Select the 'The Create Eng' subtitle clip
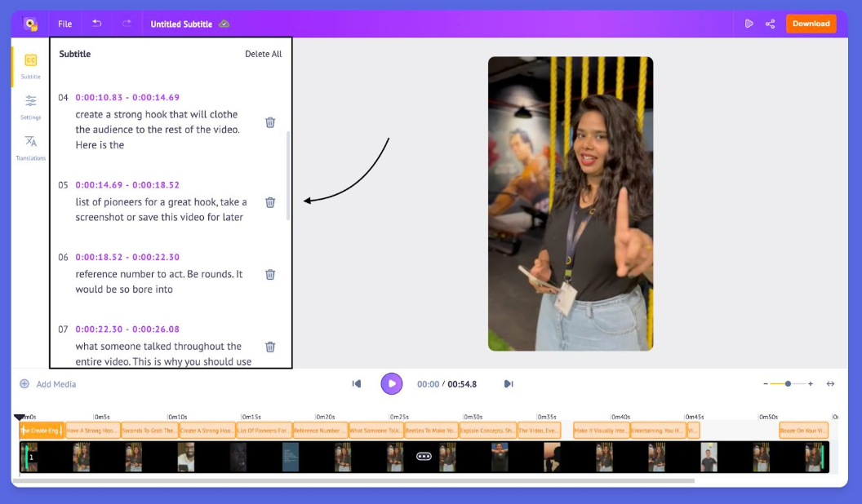 click(x=42, y=431)
